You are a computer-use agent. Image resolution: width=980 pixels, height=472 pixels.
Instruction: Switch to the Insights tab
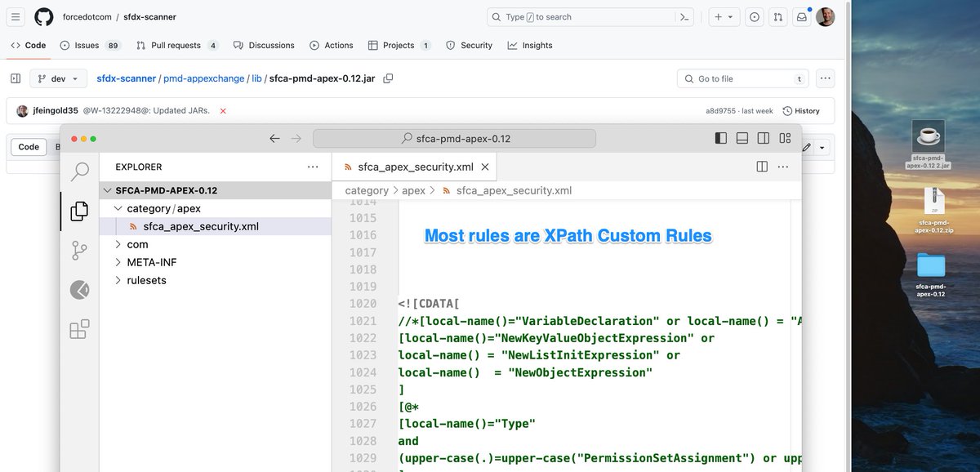coord(530,46)
